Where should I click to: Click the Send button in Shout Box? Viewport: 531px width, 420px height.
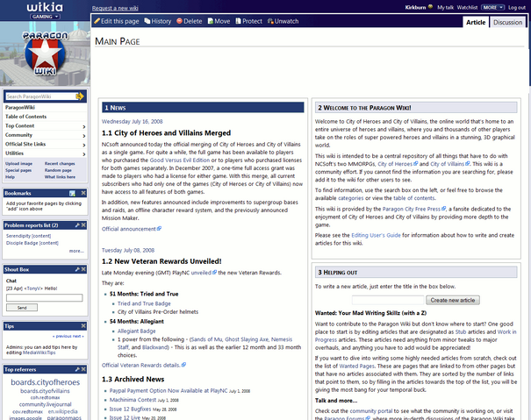pos(22,308)
